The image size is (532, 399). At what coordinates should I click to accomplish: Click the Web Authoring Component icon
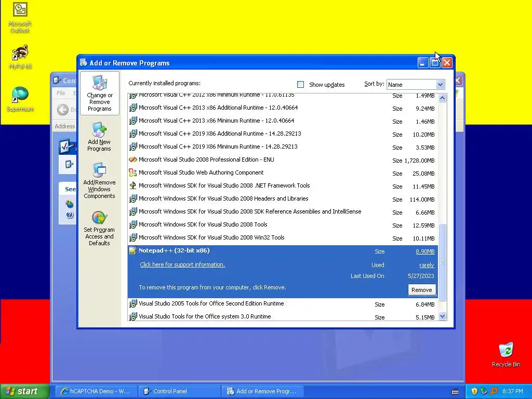click(x=133, y=172)
